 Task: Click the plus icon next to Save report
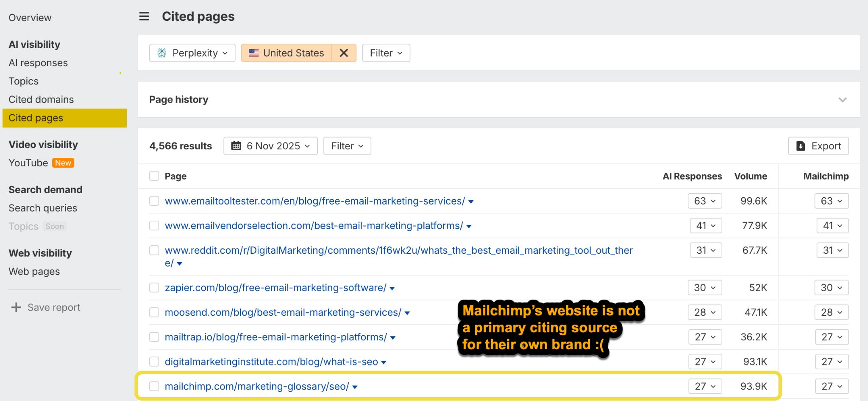pyautogui.click(x=16, y=307)
